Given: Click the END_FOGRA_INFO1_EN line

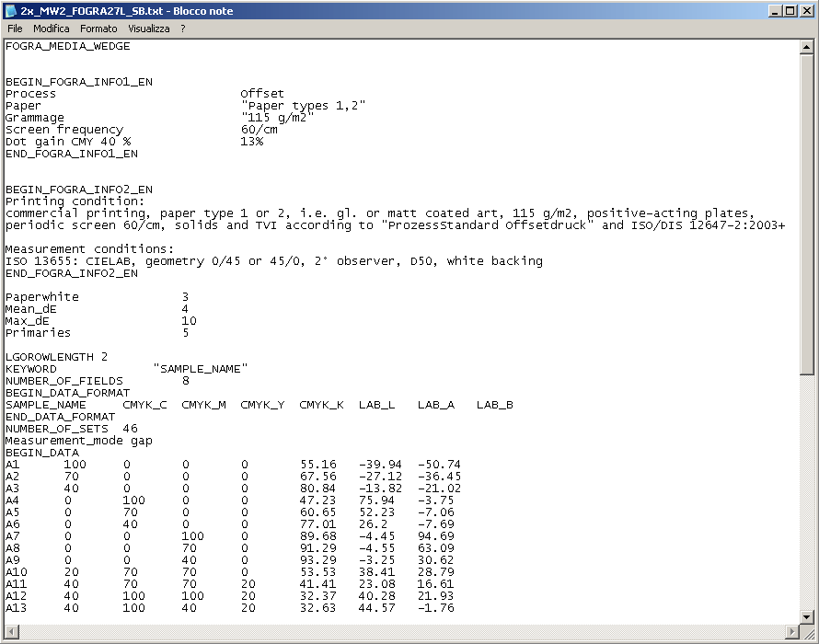Looking at the screenshot, I should [72, 154].
